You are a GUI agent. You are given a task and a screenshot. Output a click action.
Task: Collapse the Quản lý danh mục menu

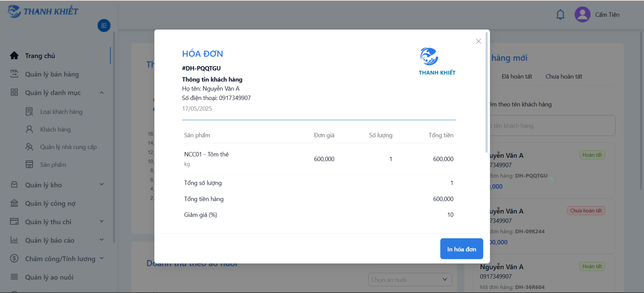click(102, 93)
